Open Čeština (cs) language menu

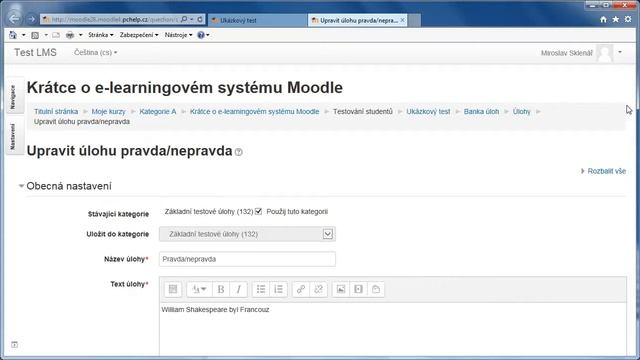[96, 53]
